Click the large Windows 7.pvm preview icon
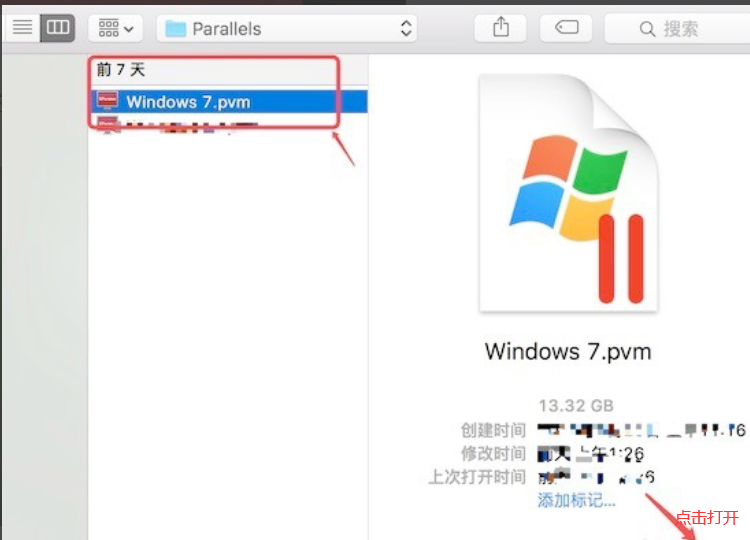 (568, 192)
